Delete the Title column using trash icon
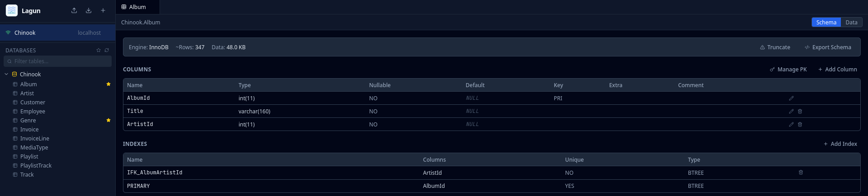Viewport: 868px width, 196px height. (x=800, y=111)
